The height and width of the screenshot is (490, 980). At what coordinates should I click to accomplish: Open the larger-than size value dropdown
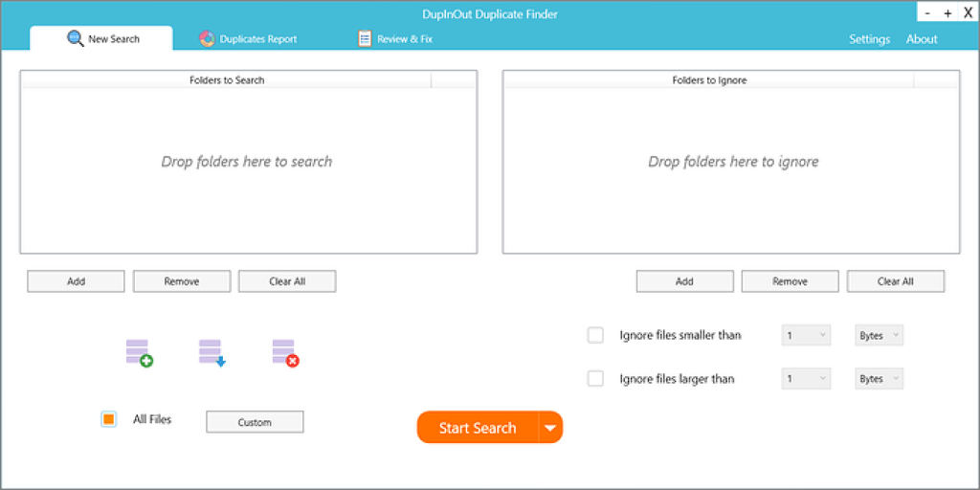pyautogui.click(x=806, y=379)
